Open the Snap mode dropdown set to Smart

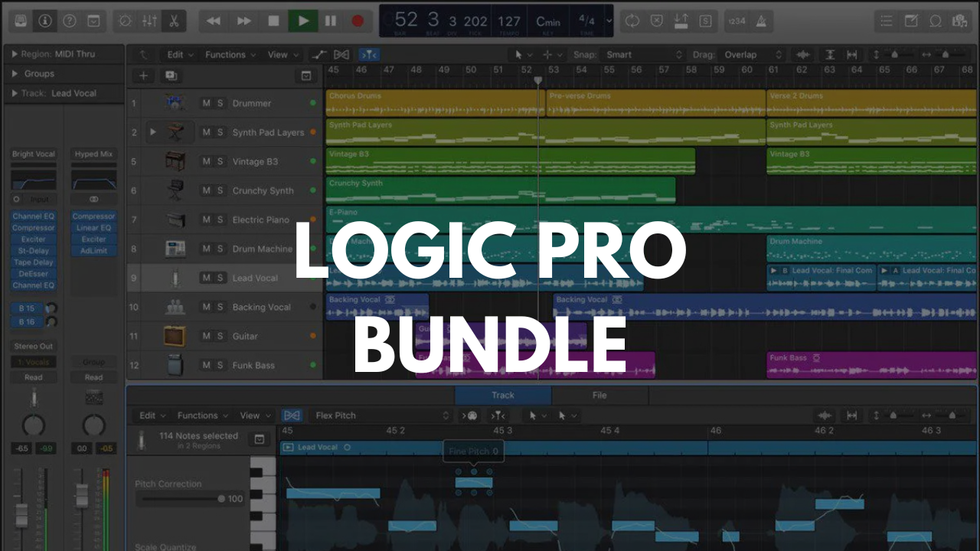pos(640,54)
